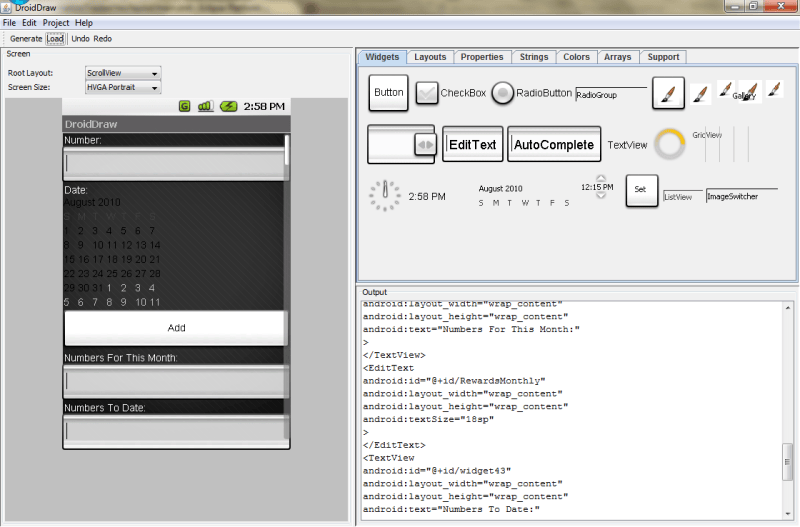
Task: Click the Number input field in preview
Action: pyautogui.click(x=174, y=163)
